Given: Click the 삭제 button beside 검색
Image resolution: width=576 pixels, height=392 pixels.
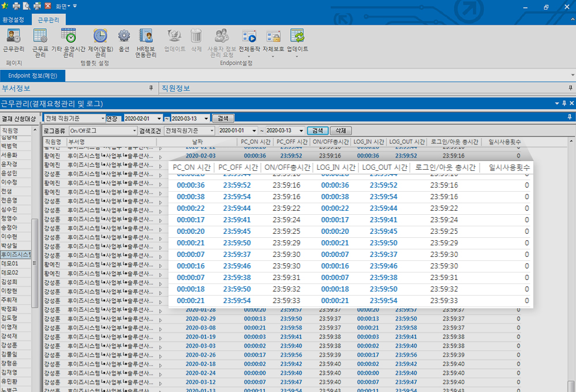Looking at the screenshot, I should click(x=341, y=130).
